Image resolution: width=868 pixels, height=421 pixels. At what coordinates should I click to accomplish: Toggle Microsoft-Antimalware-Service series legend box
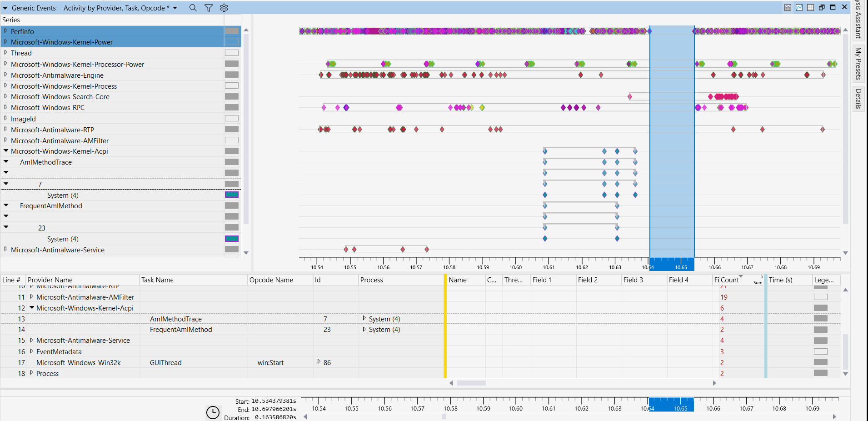(232, 250)
